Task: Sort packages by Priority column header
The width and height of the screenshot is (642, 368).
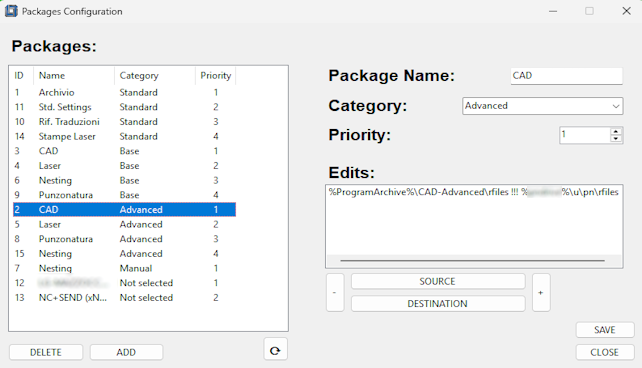Action: pyautogui.click(x=215, y=76)
